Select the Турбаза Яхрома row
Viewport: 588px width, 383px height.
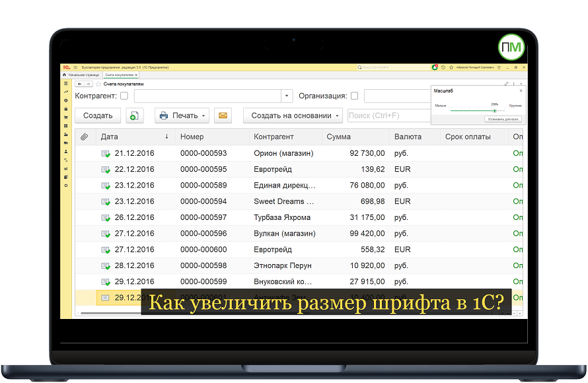point(299,218)
